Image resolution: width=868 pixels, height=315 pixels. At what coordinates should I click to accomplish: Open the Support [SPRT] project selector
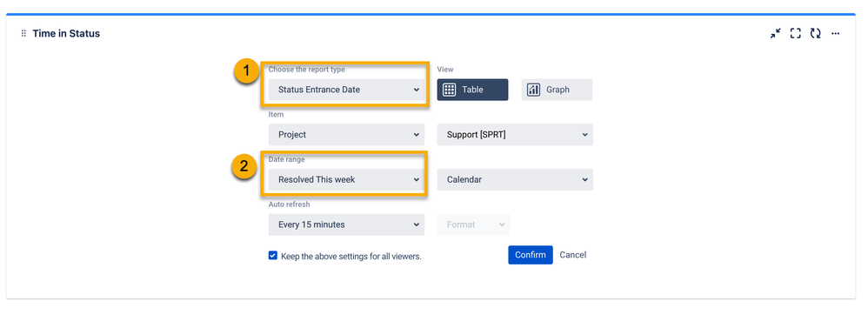(x=515, y=135)
